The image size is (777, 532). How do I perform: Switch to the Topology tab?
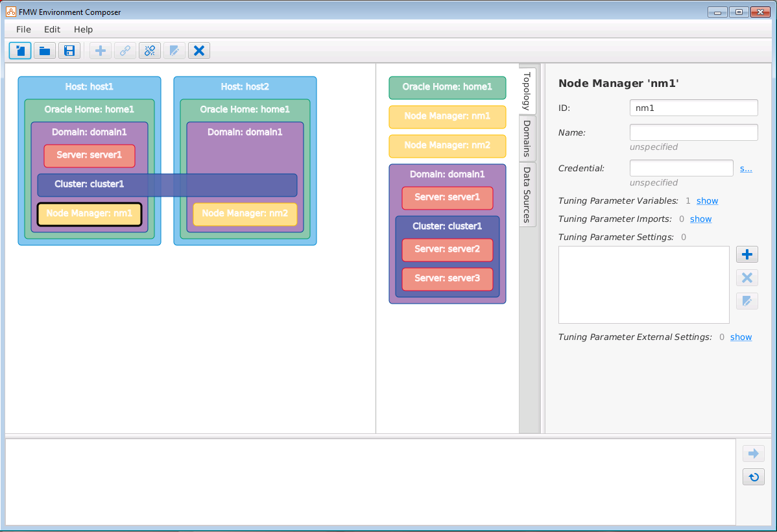pyautogui.click(x=527, y=91)
